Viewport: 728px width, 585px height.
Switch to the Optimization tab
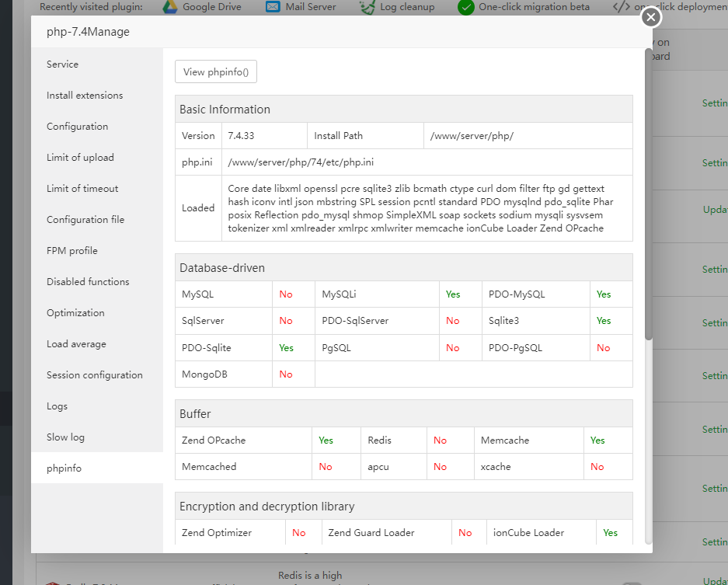point(75,313)
